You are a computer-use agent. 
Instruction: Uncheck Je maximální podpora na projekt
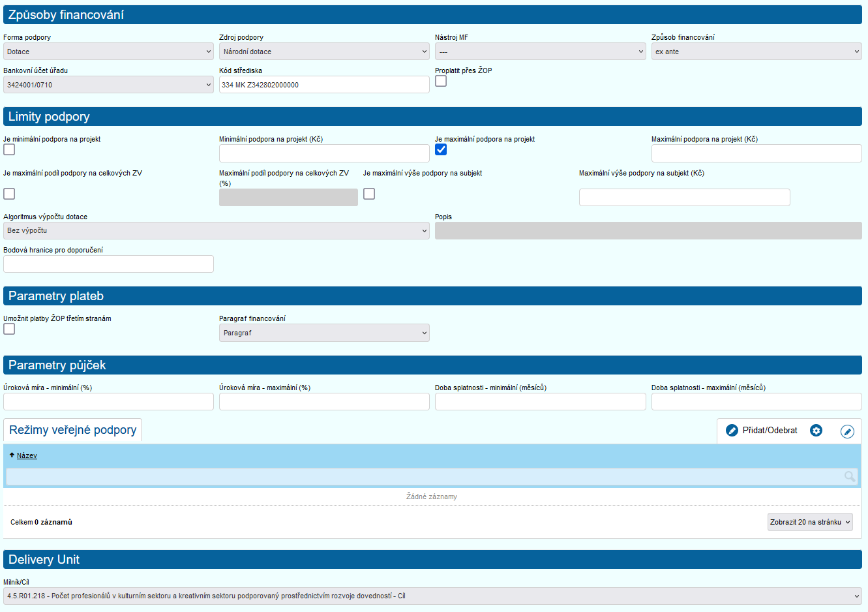click(441, 149)
